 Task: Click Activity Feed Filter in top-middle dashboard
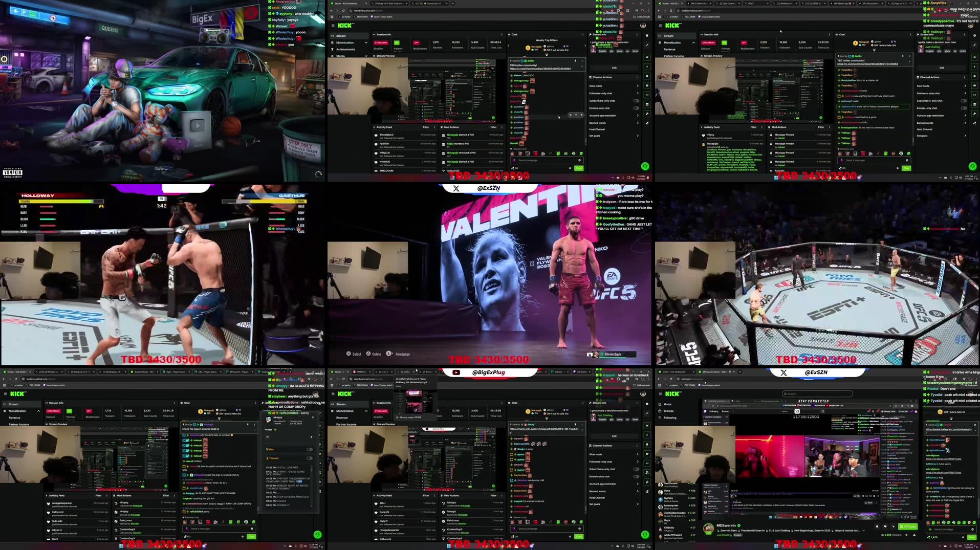coord(426,127)
